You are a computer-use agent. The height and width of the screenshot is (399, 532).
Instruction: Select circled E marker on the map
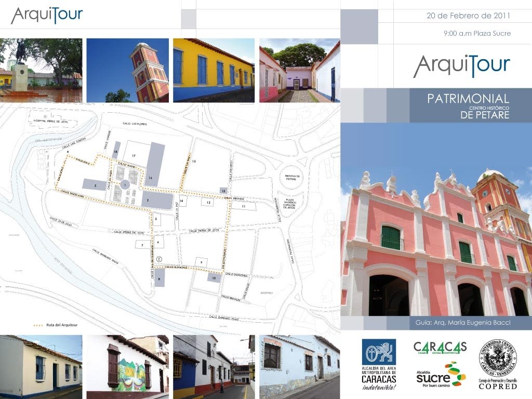[x=159, y=259]
